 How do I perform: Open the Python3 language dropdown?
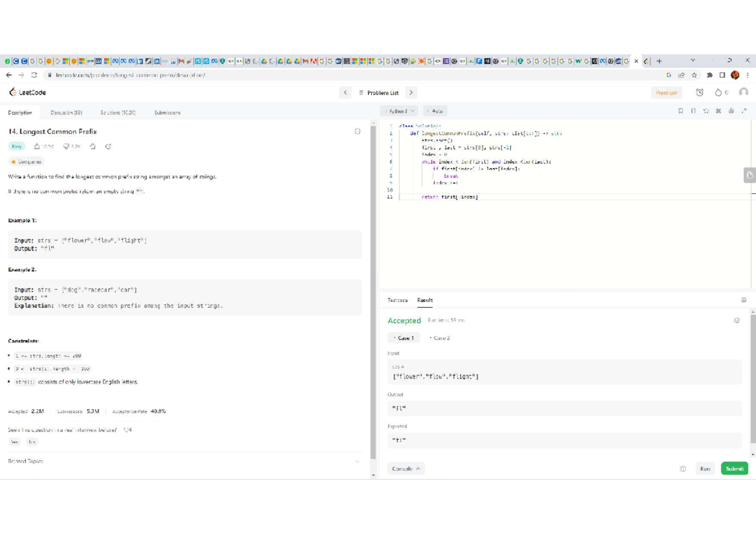coord(400,111)
